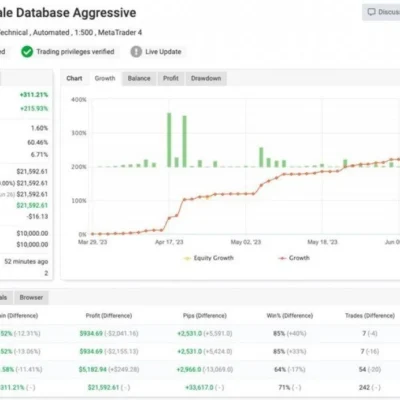
Task: Click the Win% (Difference) column header
Action: coord(290,316)
